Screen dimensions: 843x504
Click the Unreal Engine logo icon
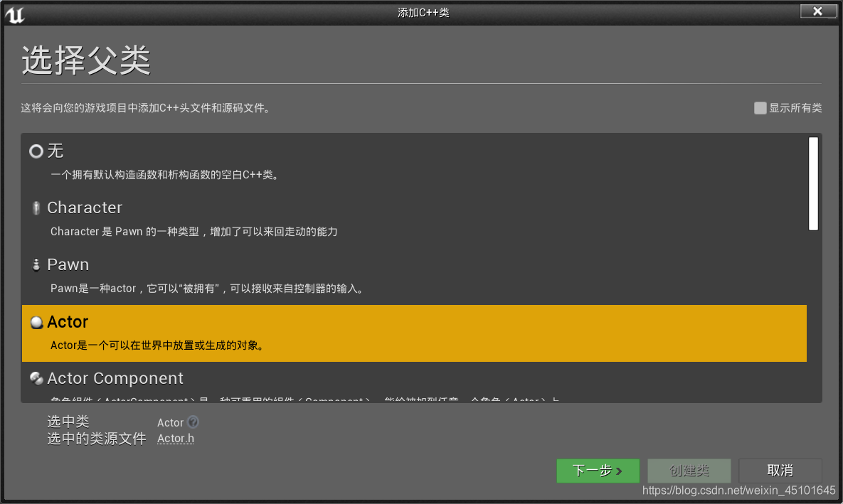(x=14, y=14)
